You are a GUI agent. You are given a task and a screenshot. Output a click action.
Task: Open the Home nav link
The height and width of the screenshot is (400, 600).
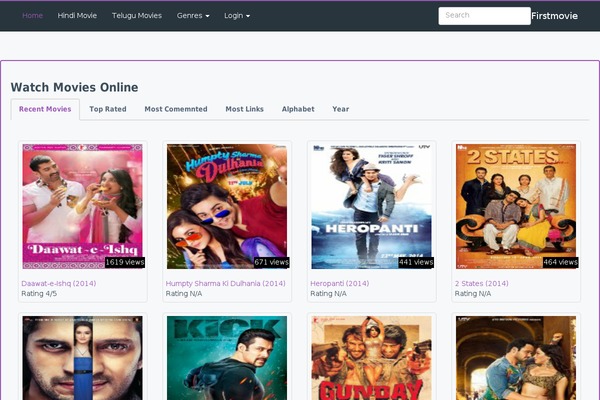[x=33, y=16]
